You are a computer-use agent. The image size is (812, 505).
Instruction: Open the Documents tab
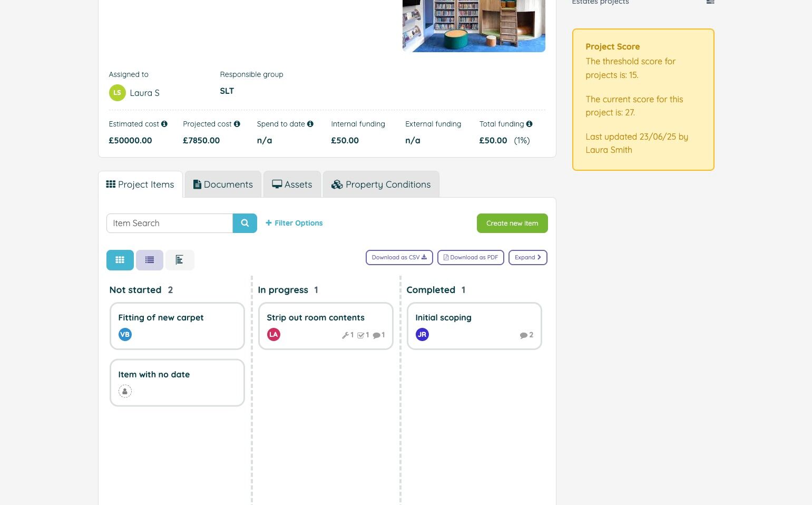[x=223, y=184]
